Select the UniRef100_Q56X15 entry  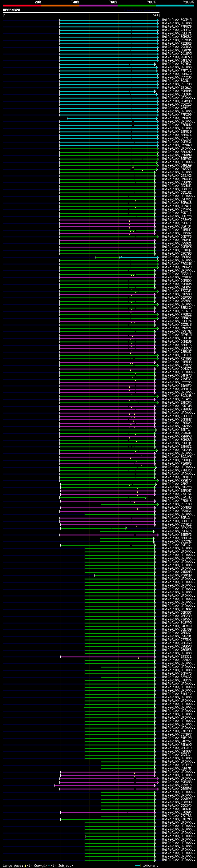coord(177,104)
